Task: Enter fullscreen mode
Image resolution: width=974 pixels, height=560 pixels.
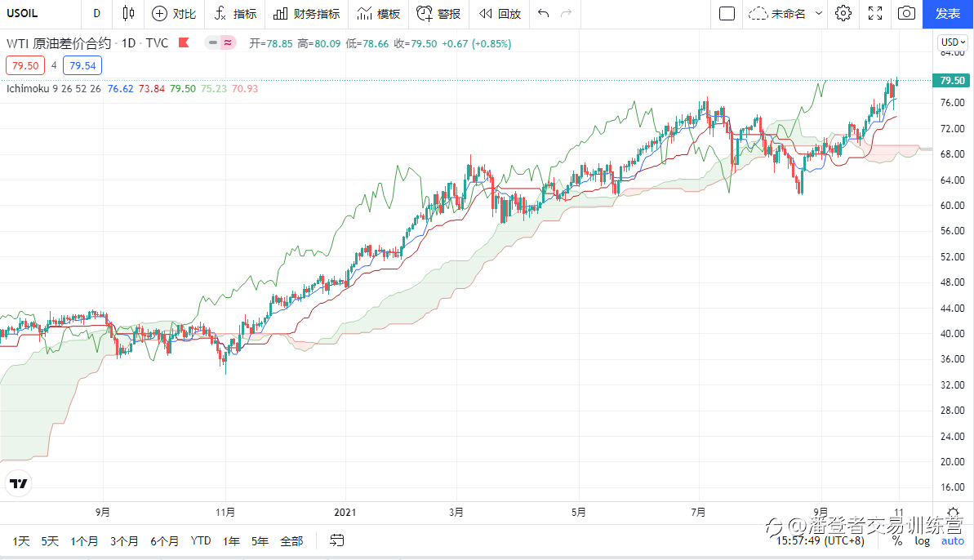Action: [875, 13]
